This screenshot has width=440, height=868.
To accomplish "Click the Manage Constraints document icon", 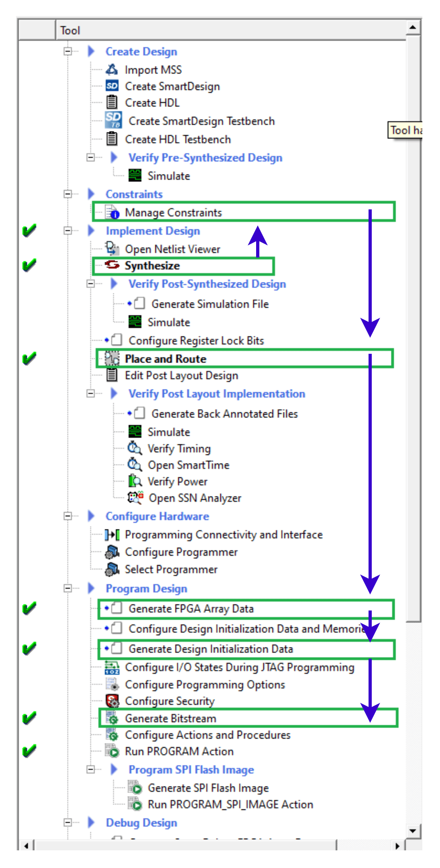I will tap(112, 212).
